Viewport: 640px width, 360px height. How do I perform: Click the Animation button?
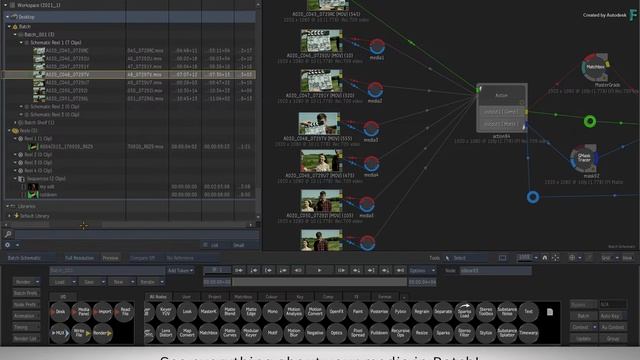tap(26, 316)
